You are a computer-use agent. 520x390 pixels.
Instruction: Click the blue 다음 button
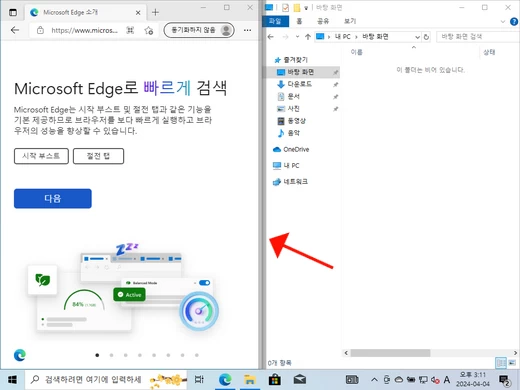53,199
